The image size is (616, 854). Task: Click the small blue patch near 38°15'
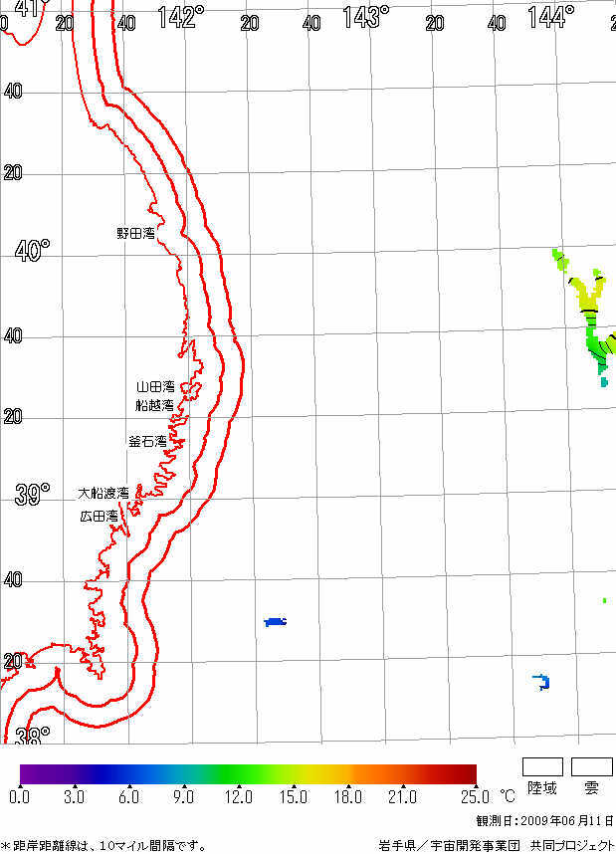(541, 682)
